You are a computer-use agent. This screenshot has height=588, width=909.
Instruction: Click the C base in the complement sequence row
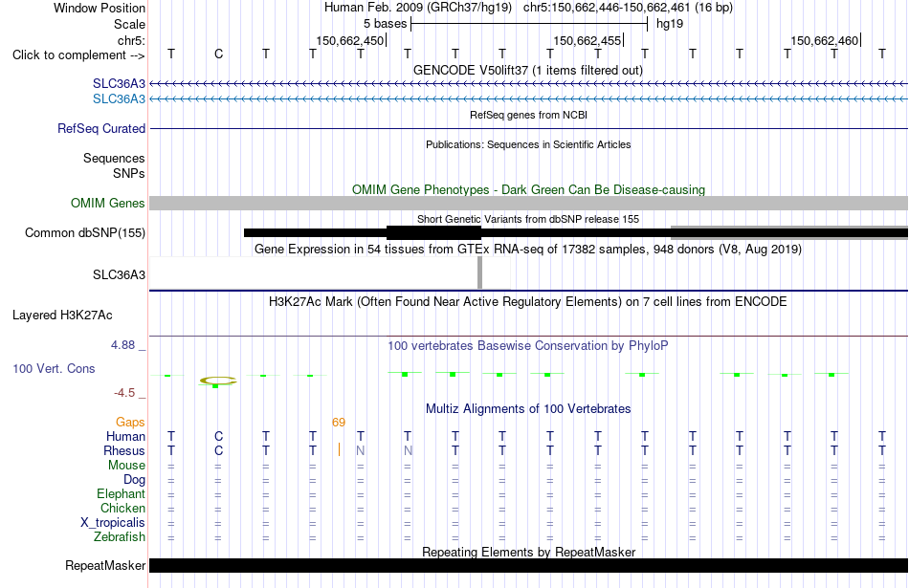[x=218, y=54]
